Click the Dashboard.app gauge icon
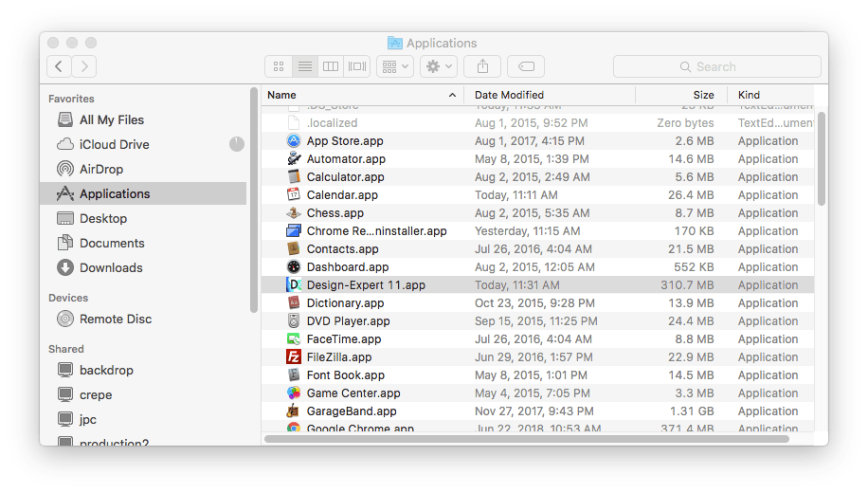The width and height of the screenshot is (868, 493). [294, 267]
